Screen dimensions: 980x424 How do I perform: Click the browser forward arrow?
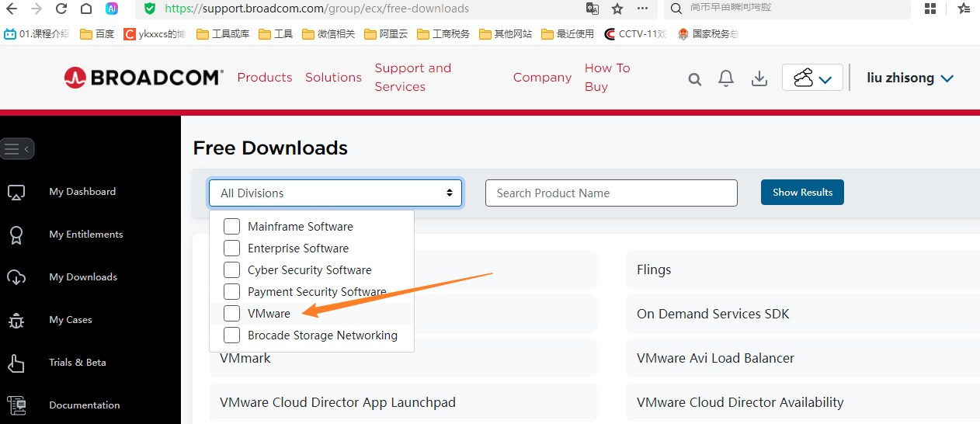[36, 9]
